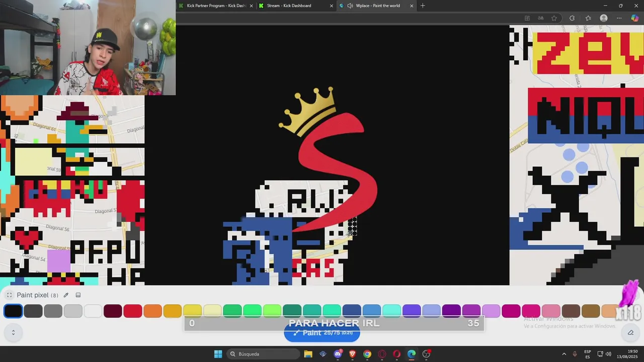
Task: Close the Kick Partner Program tab
Action: 251,6
